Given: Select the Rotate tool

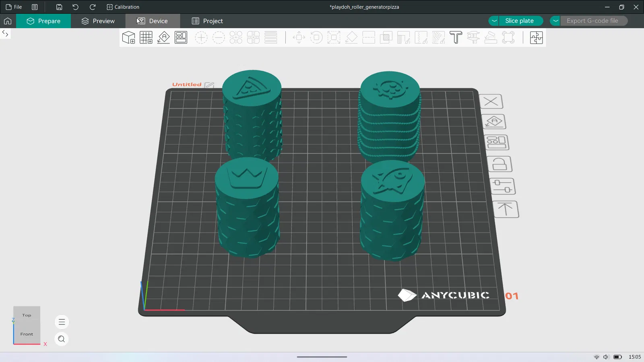Looking at the screenshot, I should [316, 37].
